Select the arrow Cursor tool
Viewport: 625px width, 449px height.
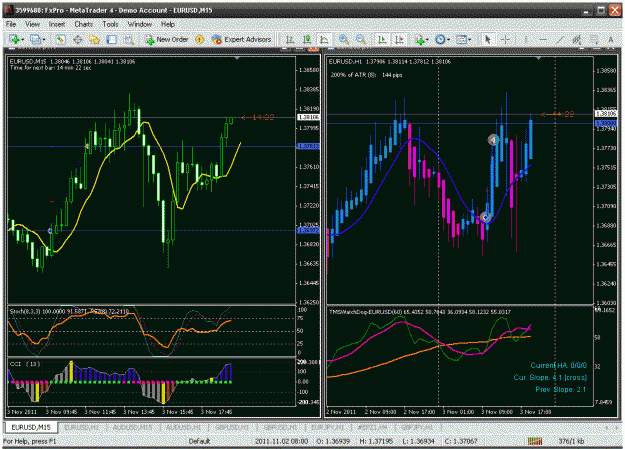pyautogui.click(x=487, y=39)
